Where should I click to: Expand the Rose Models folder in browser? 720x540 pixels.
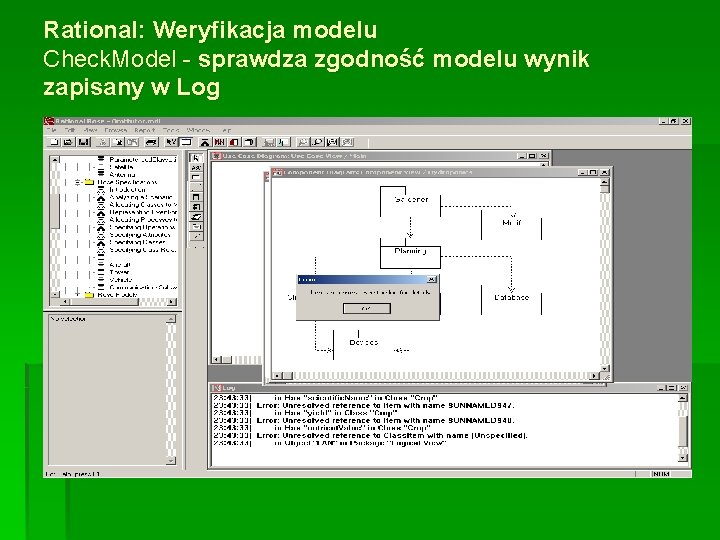point(78,294)
